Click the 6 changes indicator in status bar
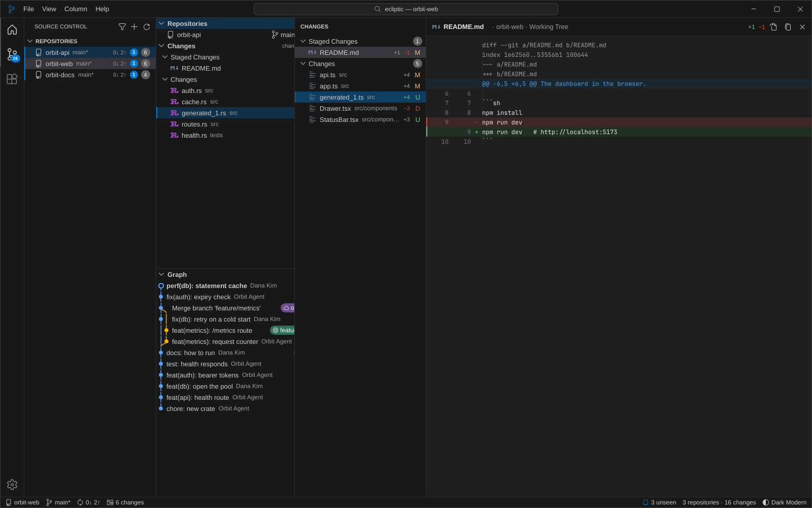Viewport: 812px width, 508px height. [x=125, y=502]
